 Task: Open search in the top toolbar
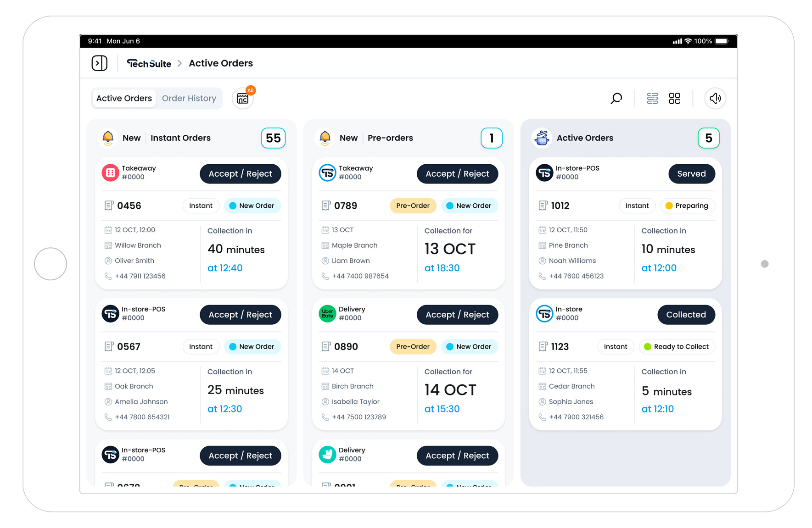616,98
